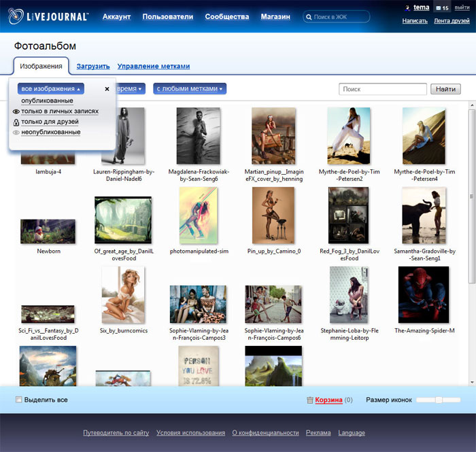Open the с любыми метками dropdown
This screenshot has width=476, height=452.
pyautogui.click(x=189, y=88)
